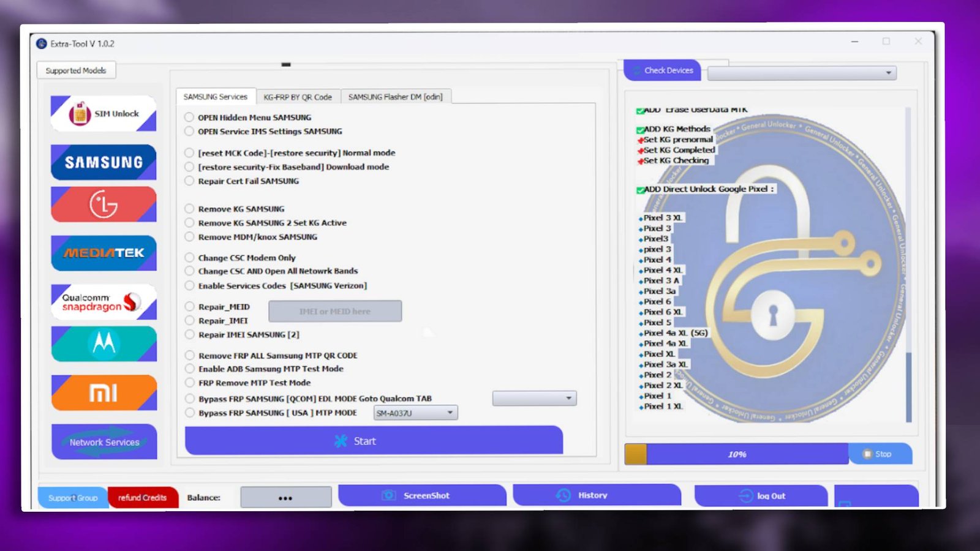Select the MediaTek chipset logo
This screenshot has width=980, height=551.
tap(104, 253)
